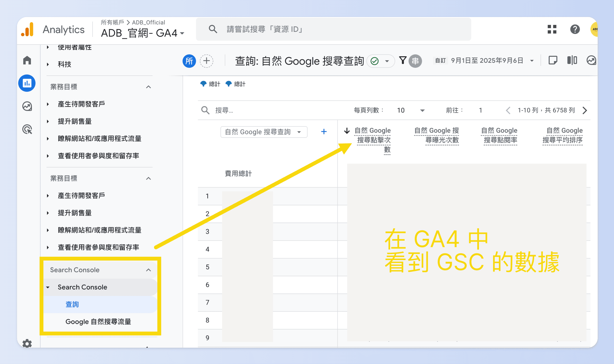Image resolution: width=614 pixels, height=364 pixels.
Task: Open Admin via the gear icon
Action: 27,343
